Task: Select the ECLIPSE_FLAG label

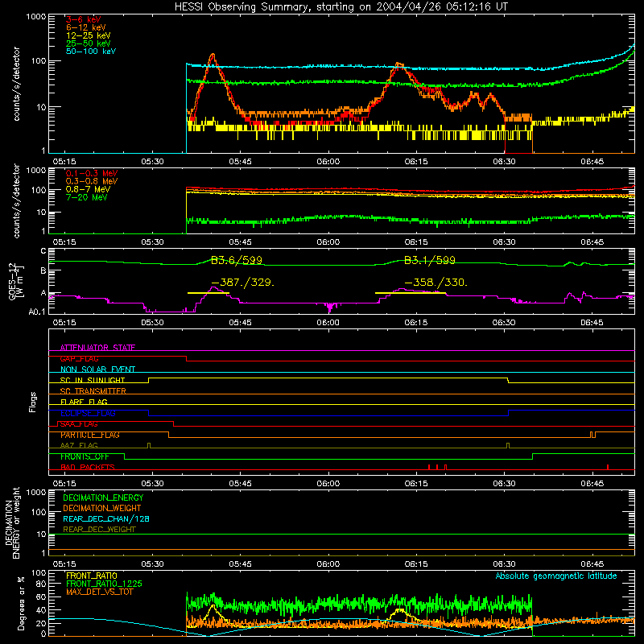Action: [88, 413]
